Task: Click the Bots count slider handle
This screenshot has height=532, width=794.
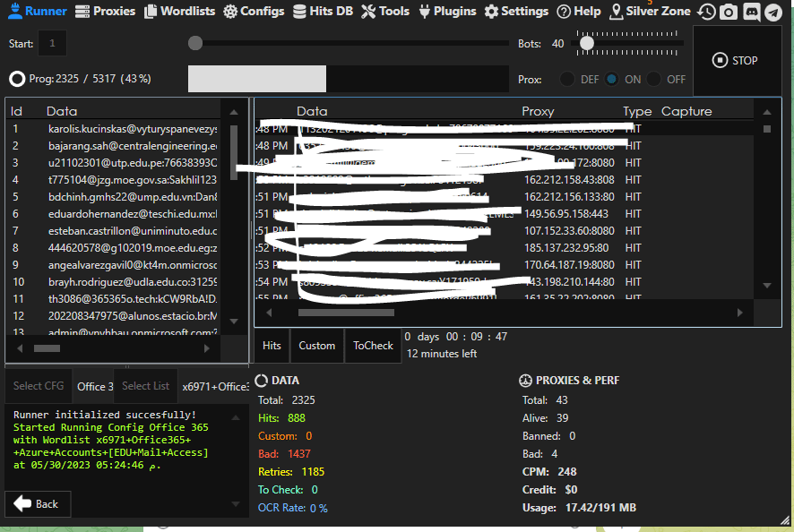Action: point(587,42)
